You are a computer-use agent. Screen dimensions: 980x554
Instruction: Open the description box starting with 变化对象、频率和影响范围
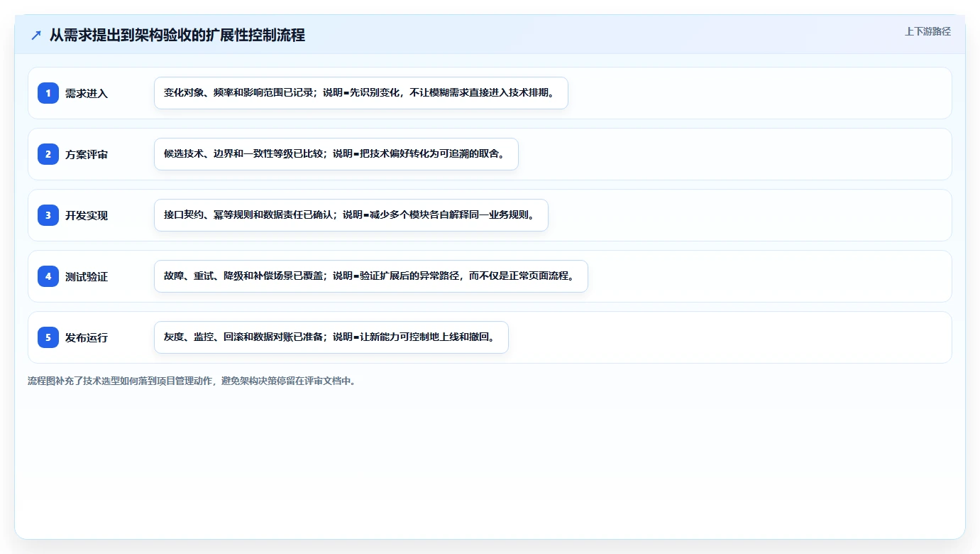click(361, 93)
